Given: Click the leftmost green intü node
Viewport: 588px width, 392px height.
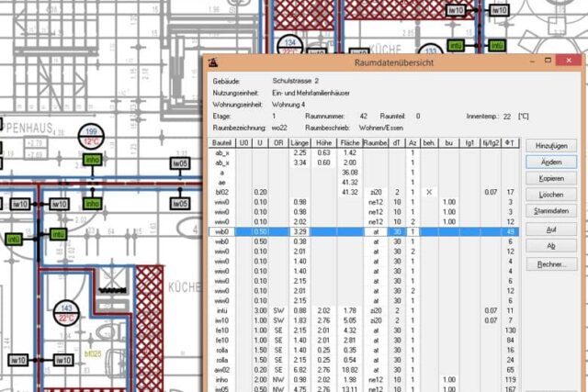Looking at the screenshot, I should [14, 240].
